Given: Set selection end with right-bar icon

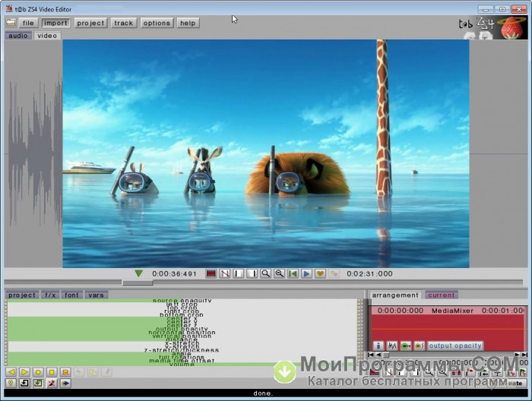Looking at the screenshot, I should pos(252,273).
